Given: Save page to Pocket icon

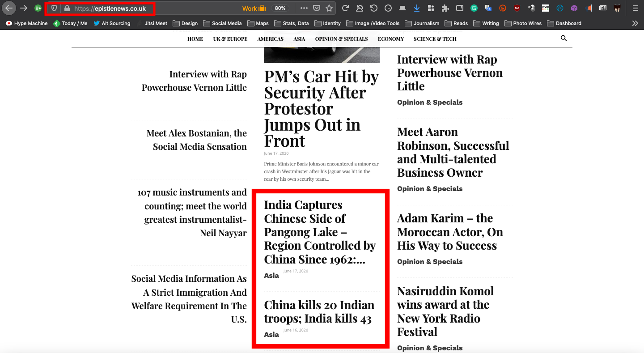Looking at the screenshot, I should pyautogui.click(x=317, y=8).
